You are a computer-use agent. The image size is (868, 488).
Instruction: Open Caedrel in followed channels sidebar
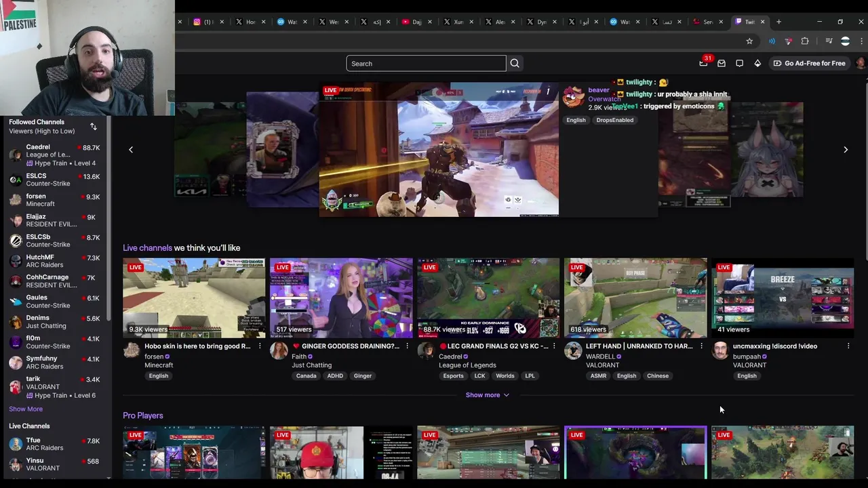(x=56, y=155)
